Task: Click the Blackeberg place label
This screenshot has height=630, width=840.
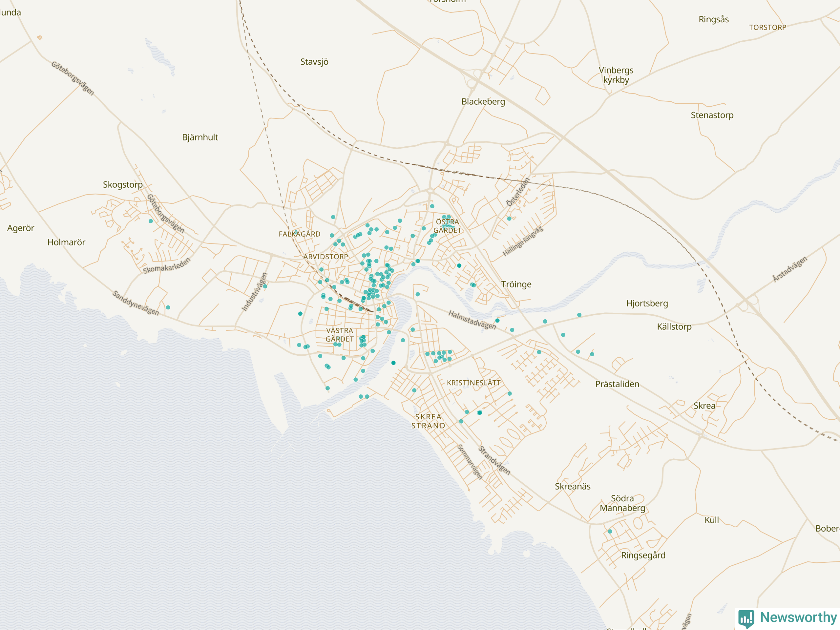Action: click(x=483, y=102)
